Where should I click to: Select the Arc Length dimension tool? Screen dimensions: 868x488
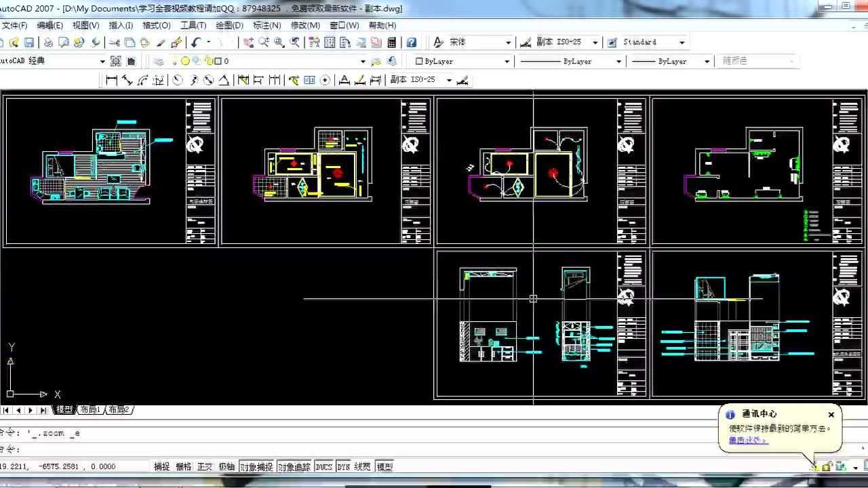142,80
